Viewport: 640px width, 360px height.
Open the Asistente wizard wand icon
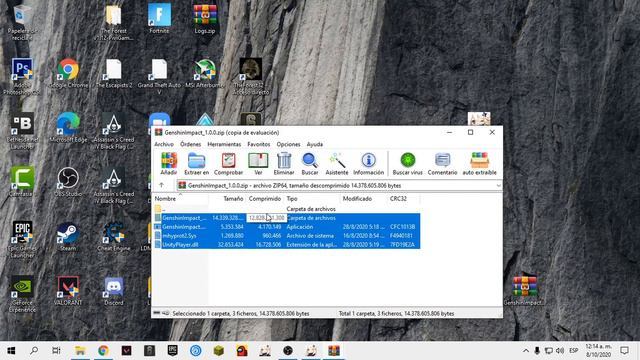pyautogui.click(x=337, y=164)
